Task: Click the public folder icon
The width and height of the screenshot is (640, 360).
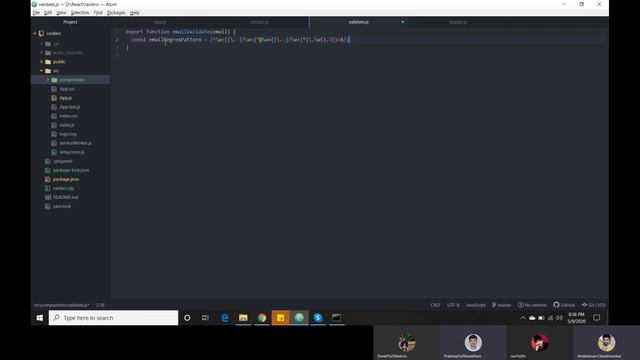Action: (48, 62)
